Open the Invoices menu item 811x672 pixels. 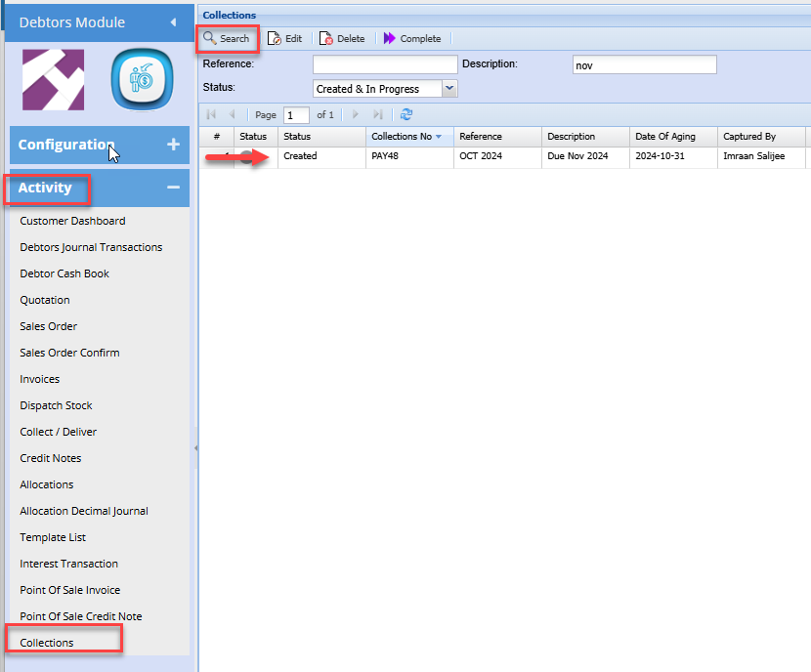tap(40, 379)
